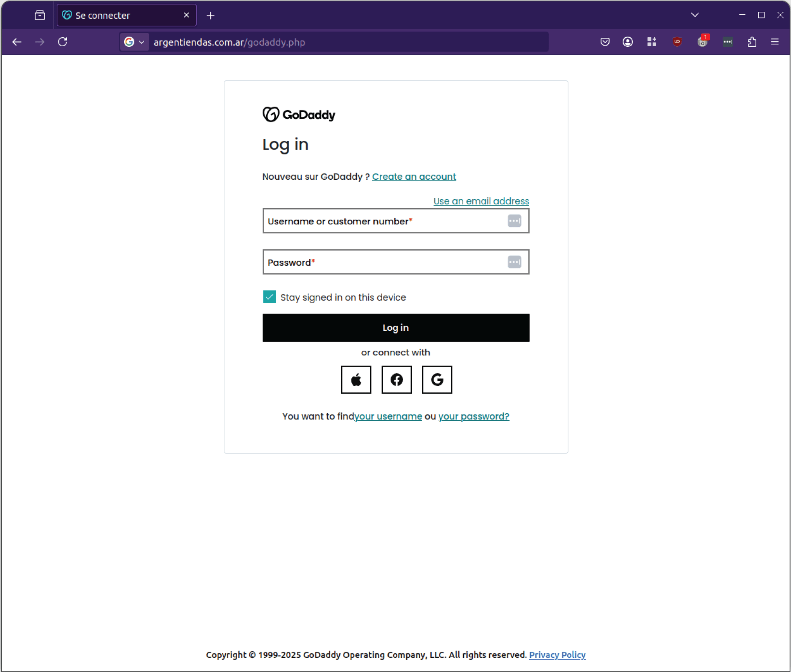Click the Firefox account icon
791x672 pixels.
(x=628, y=42)
